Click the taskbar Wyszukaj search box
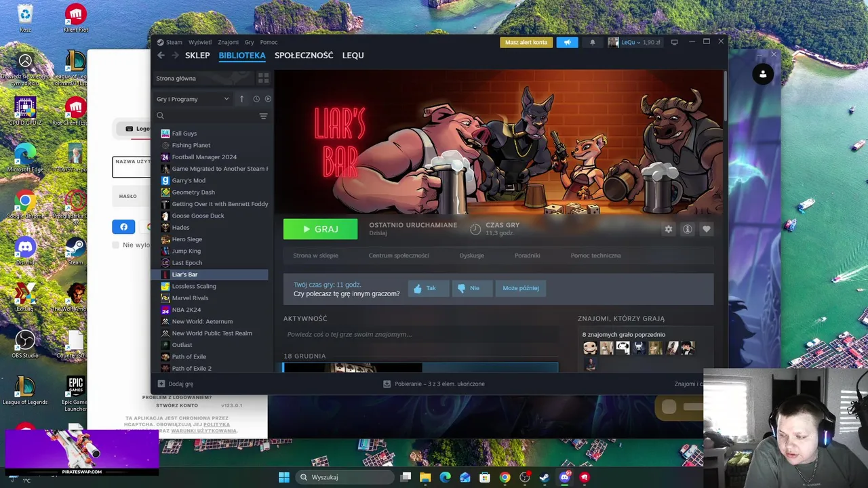 coord(344,477)
